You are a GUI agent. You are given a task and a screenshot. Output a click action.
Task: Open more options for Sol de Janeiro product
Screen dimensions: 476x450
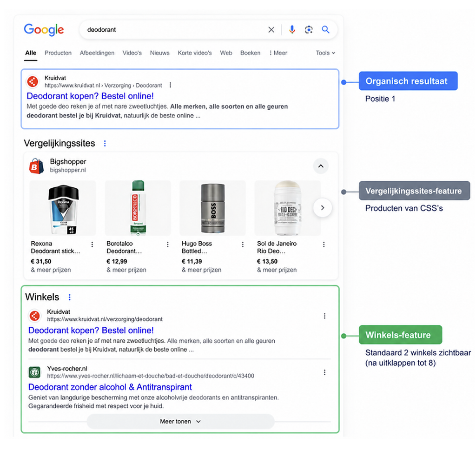(x=324, y=244)
